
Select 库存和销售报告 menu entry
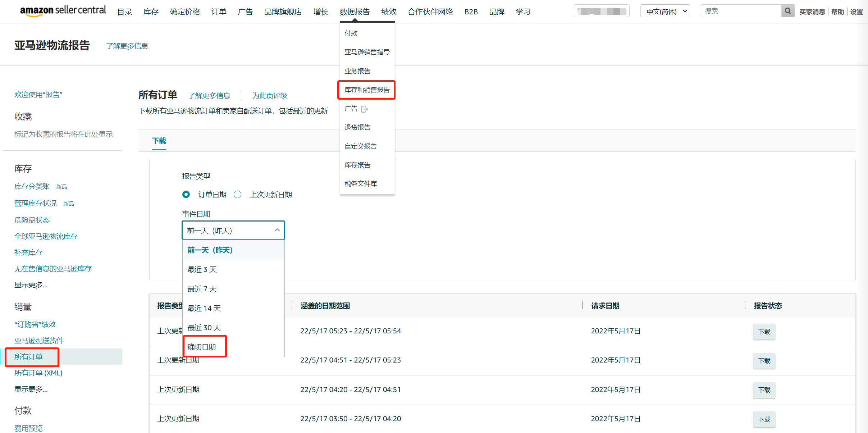[x=367, y=90]
